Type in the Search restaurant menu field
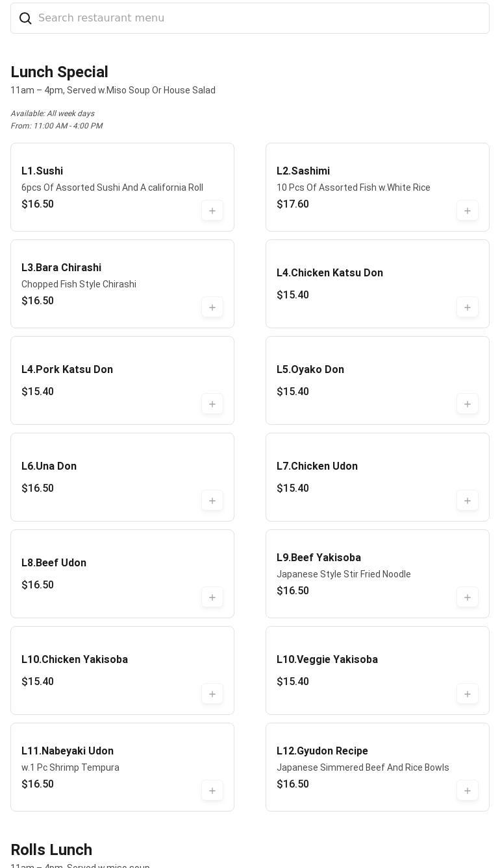The image size is (500, 868). click(260, 18)
